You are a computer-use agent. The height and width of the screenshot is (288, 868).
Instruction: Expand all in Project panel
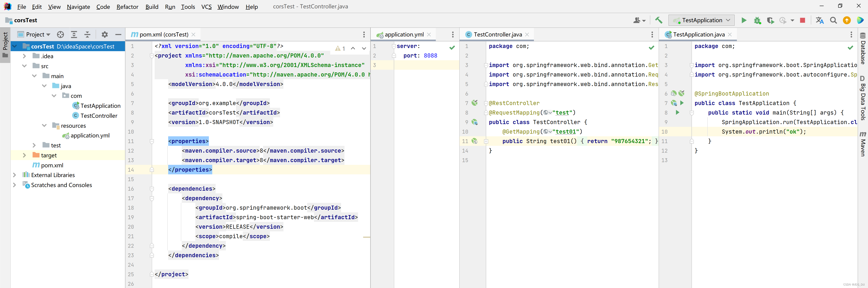(x=74, y=34)
